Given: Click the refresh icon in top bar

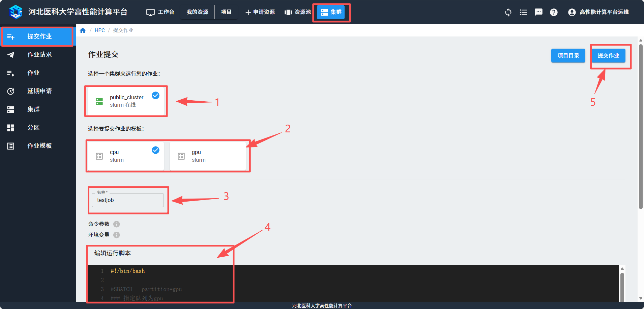Looking at the screenshot, I should (508, 12).
